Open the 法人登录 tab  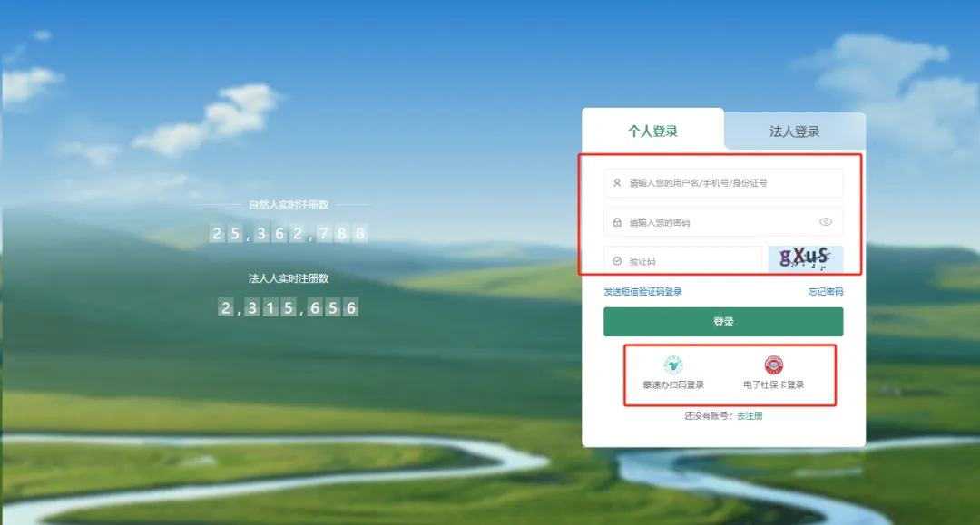click(794, 131)
